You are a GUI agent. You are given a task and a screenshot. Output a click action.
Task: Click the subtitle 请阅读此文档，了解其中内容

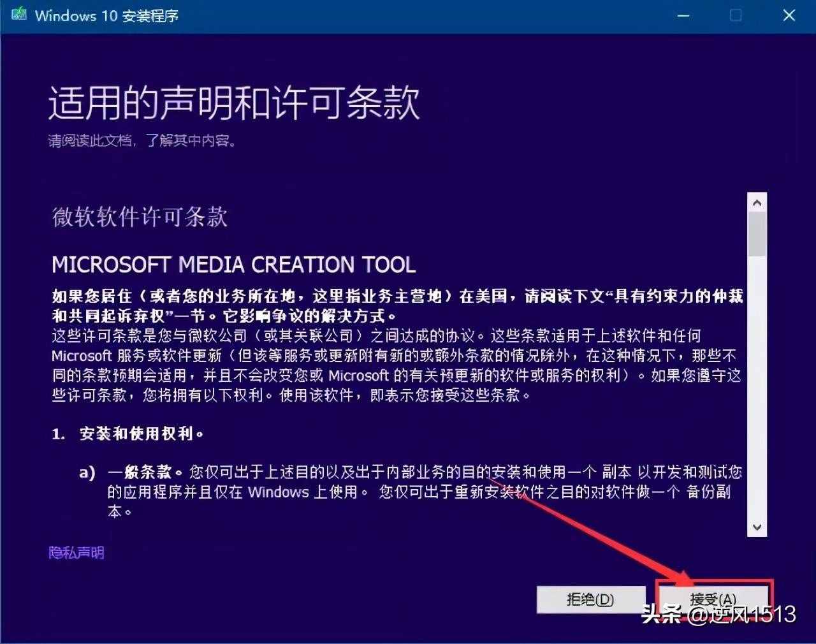coord(143,140)
